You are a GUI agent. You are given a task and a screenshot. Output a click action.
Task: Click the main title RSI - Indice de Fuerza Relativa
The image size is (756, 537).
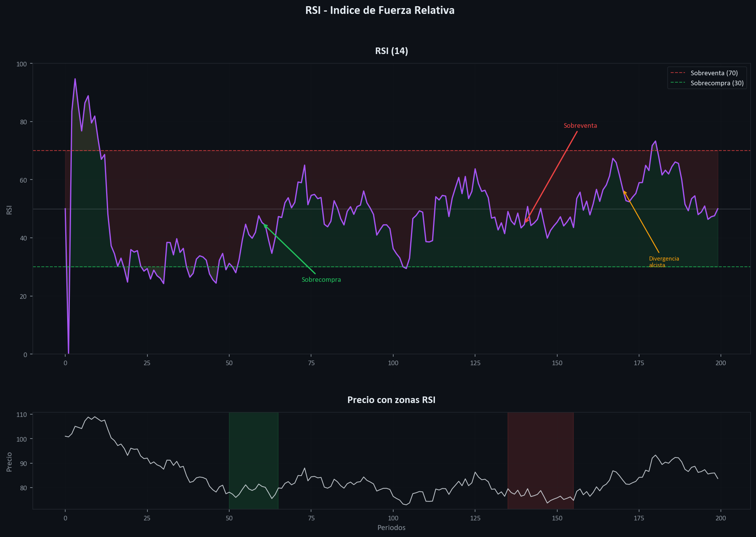coord(380,10)
